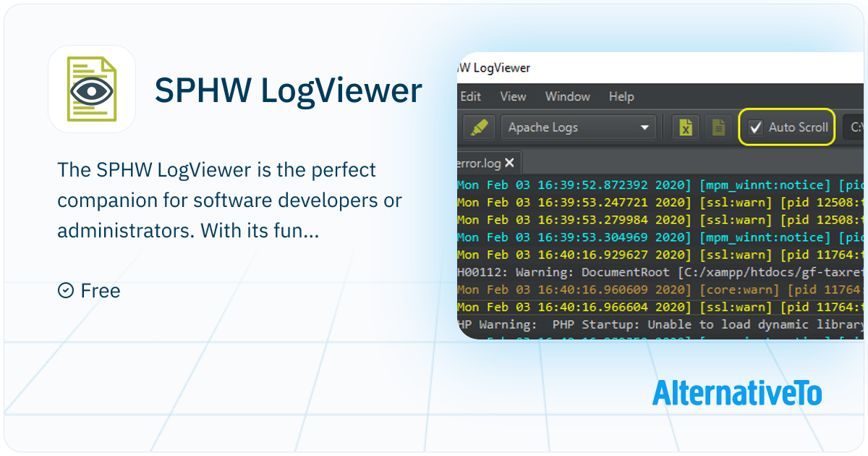Screen dimensions: 868x456
Task: Select the yellow highlighter tool icon
Action: [x=478, y=127]
